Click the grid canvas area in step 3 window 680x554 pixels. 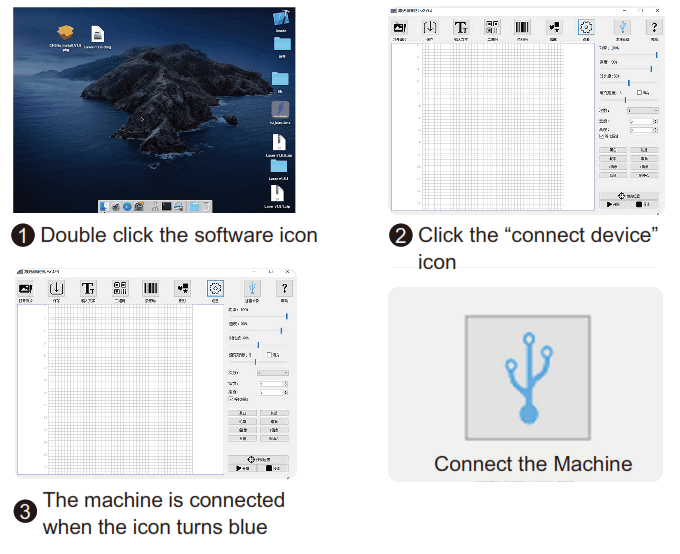coord(121,389)
